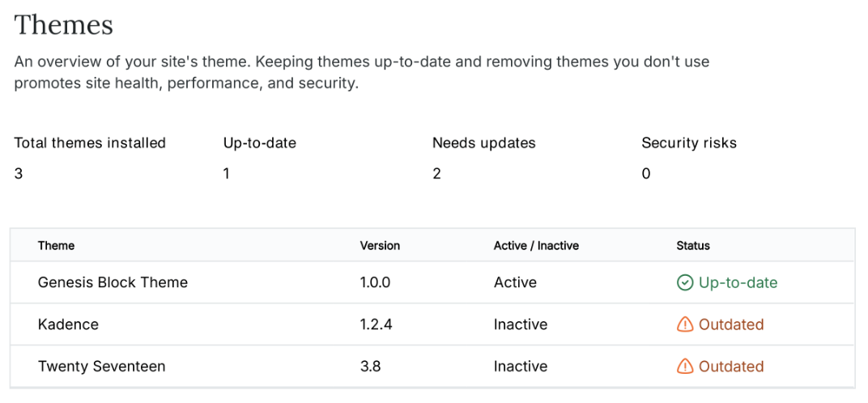The image size is (868, 403).
Task: Click the Needs updates count
Action: [436, 173]
